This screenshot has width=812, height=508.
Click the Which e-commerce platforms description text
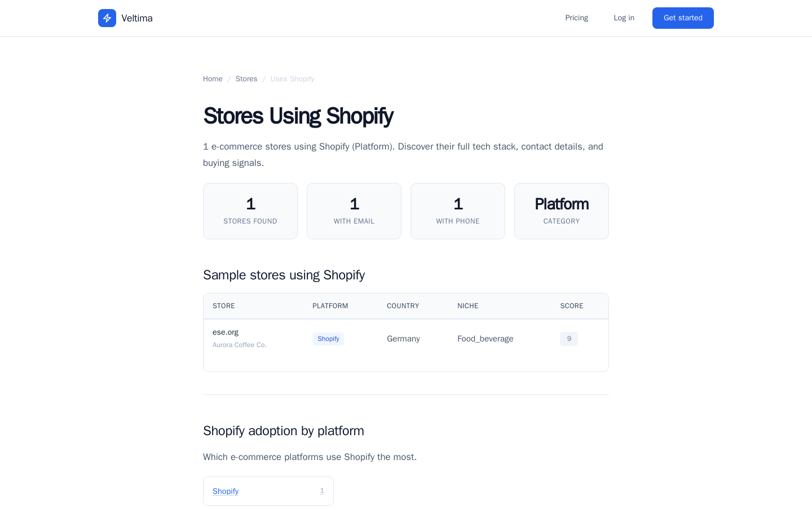pyautogui.click(x=310, y=457)
